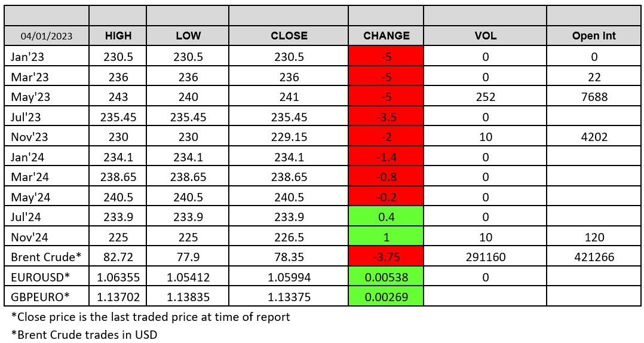Click the CLOSE column header
644x343 pixels.
[289, 36]
